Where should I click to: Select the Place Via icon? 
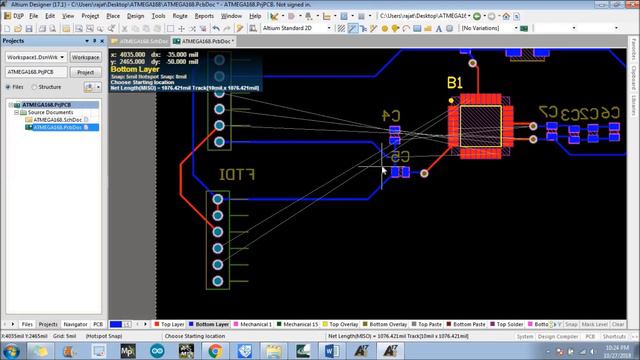(x=395, y=29)
